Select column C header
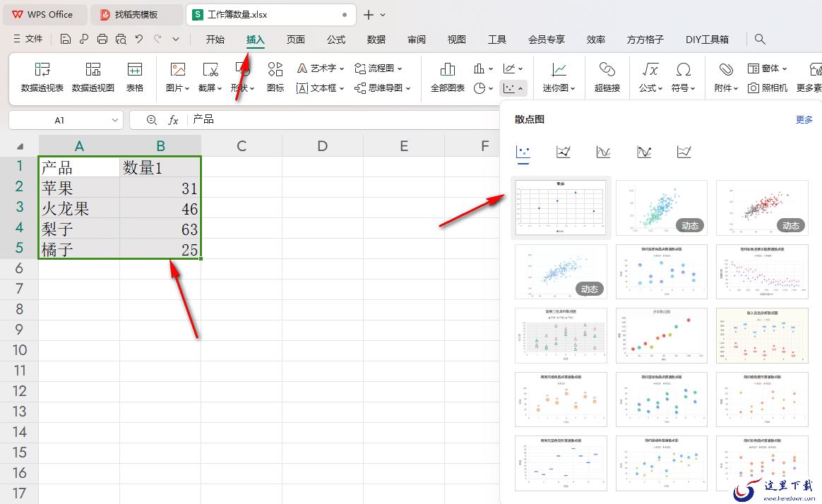This screenshot has height=504, width=822. (241, 146)
